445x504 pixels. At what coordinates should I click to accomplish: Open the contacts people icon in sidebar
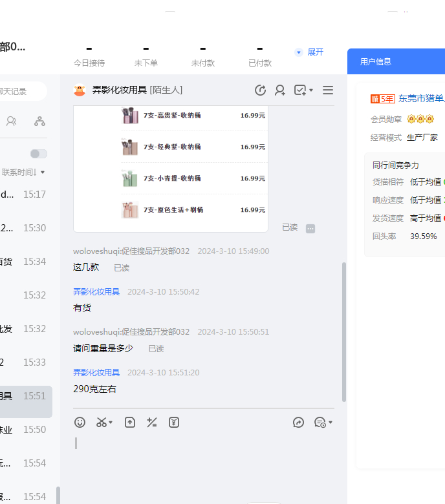11,121
